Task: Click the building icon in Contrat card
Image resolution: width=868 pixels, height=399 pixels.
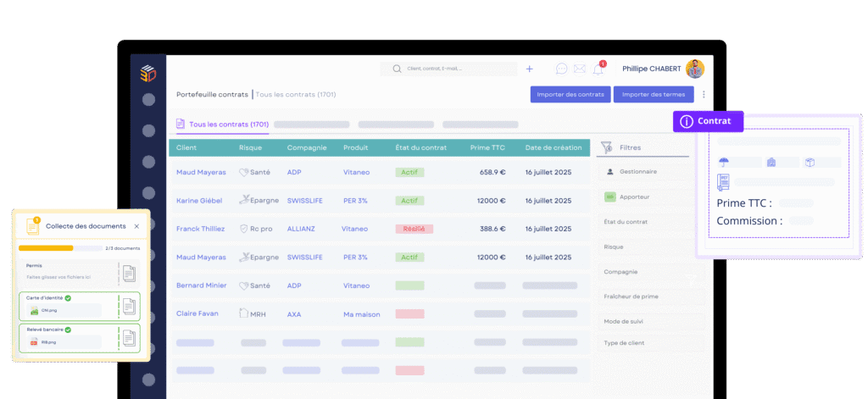Action: coord(771,162)
